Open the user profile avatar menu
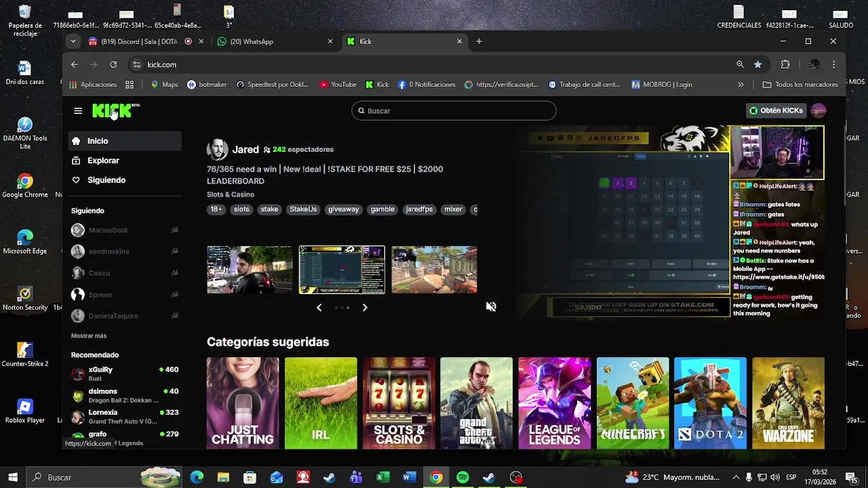 coord(818,110)
